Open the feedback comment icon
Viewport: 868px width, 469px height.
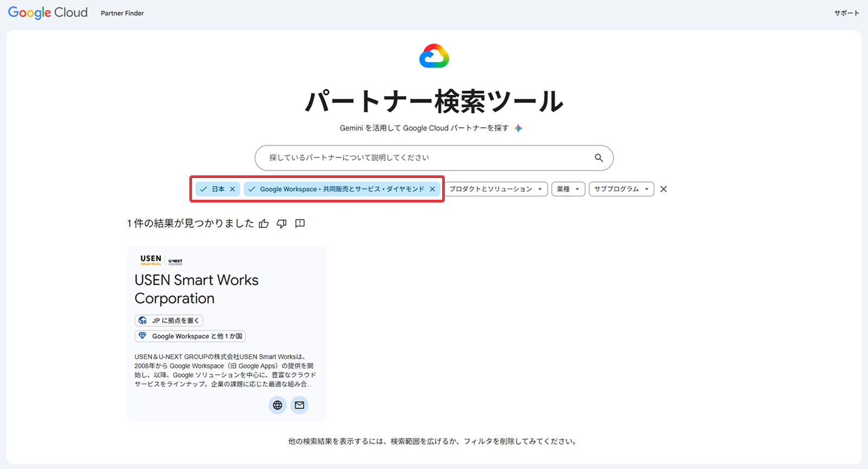pos(300,224)
